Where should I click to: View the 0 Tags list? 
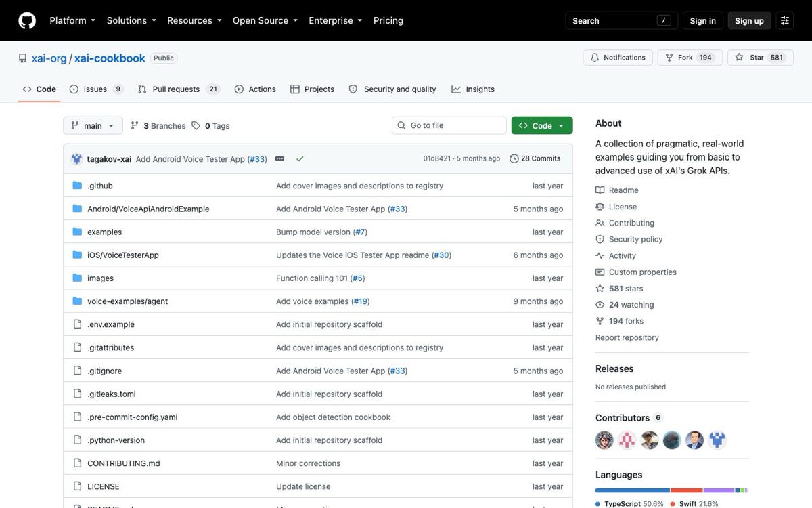(210, 125)
